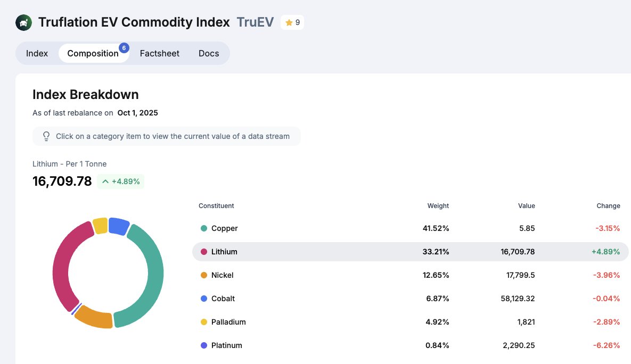
Task: Click the large 16,709.78 price value
Action: point(62,181)
